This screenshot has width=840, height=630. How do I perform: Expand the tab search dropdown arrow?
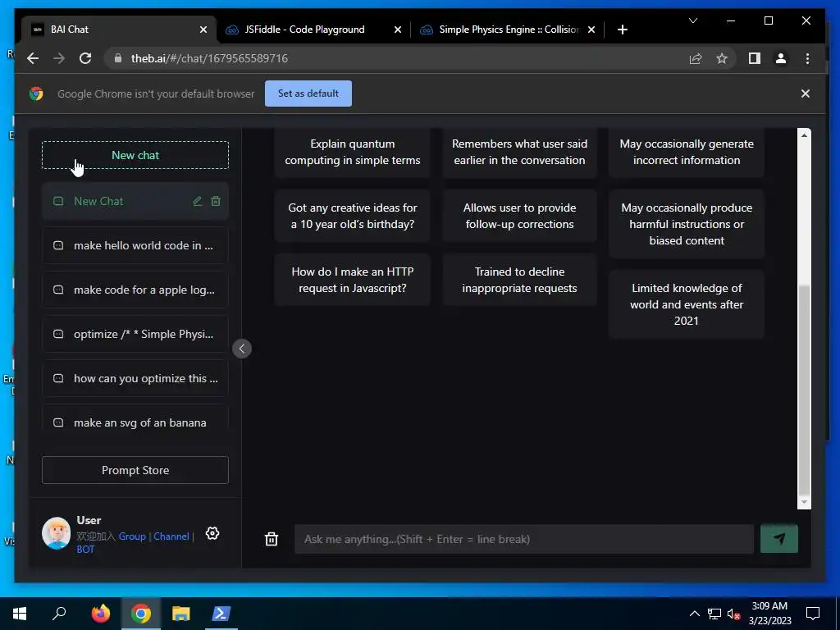pyautogui.click(x=693, y=21)
